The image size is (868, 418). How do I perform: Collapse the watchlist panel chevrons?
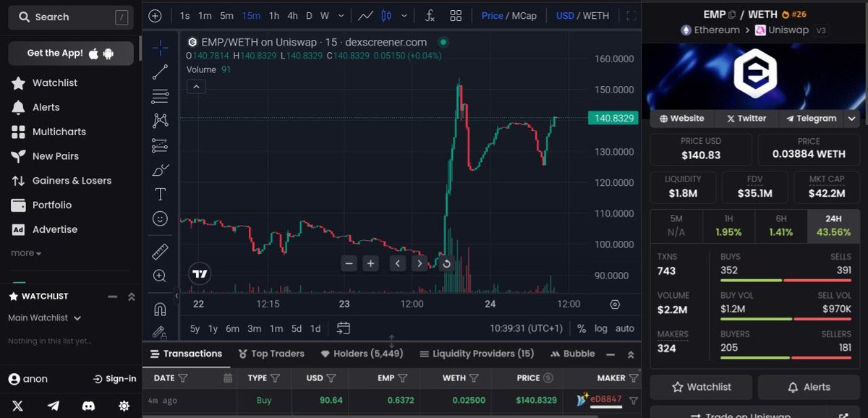[x=131, y=297]
